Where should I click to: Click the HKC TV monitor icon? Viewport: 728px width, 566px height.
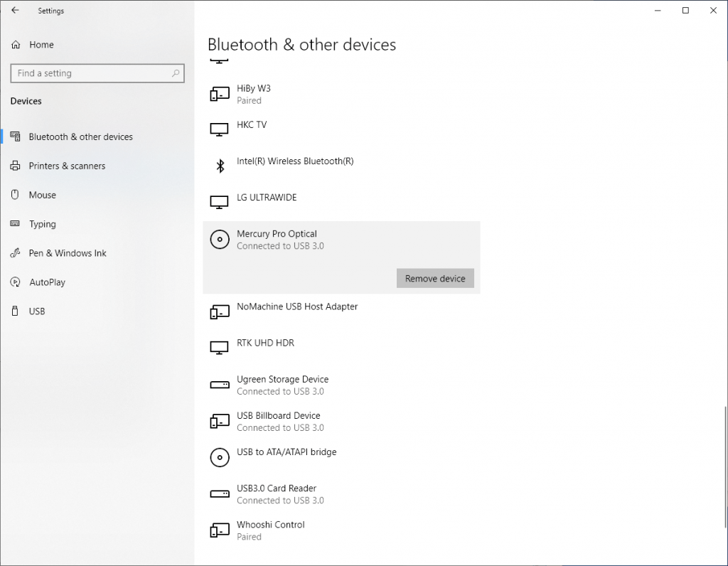click(219, 129)
